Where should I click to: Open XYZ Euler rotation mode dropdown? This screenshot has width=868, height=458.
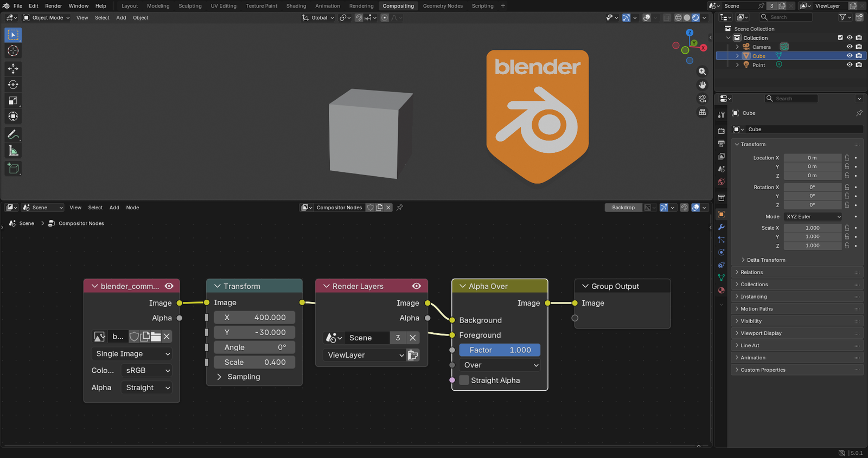(x=813, y=217)
